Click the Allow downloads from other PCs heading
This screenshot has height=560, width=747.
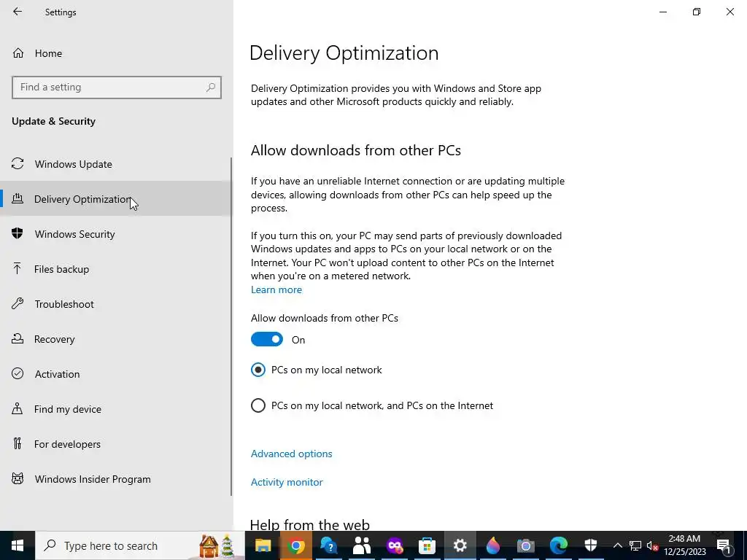click(x=356, y=150)
